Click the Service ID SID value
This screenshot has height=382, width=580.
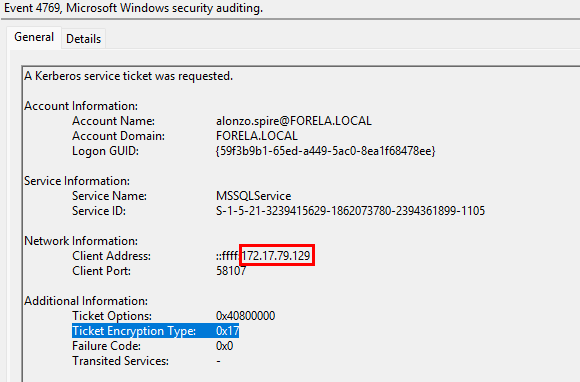point(350,211)
